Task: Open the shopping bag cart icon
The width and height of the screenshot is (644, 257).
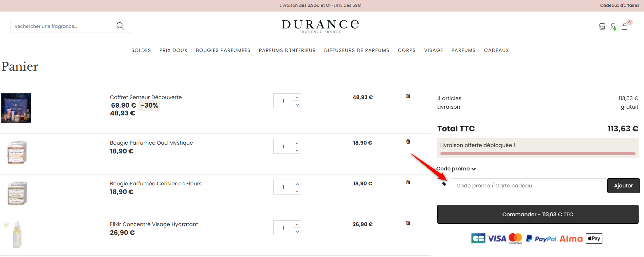Action: point(625,26)
